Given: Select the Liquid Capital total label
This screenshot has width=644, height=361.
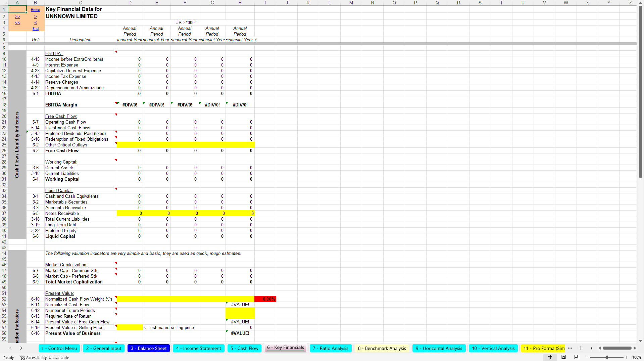Looking at the screenshot, I should [81, 236].
